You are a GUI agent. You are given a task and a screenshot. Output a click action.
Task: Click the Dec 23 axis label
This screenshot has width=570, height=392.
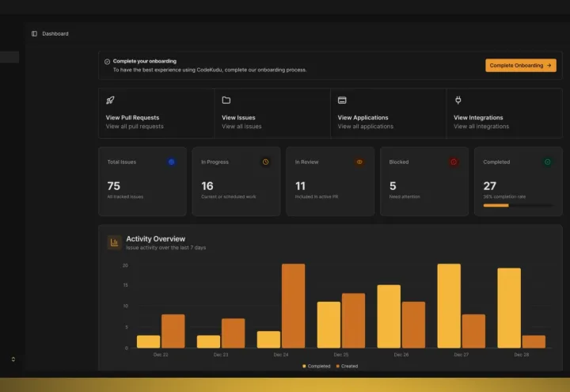(221, 355)
